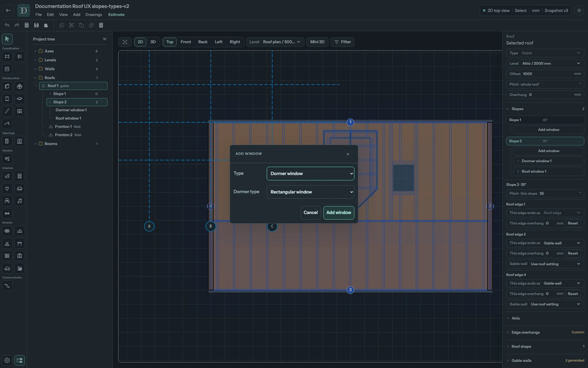Screen dimensions: 588x368
Task: Click the Offset 1000 input field
Action: coord(545,74)
